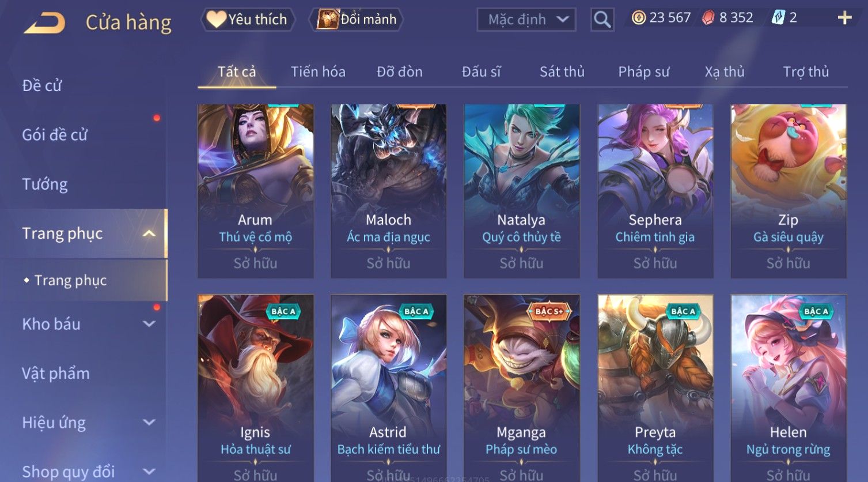The width and height of the screenshot is (868, 482).
Task: Open Đổi mảnh shard exchange chest
Action: pos(357,20)
